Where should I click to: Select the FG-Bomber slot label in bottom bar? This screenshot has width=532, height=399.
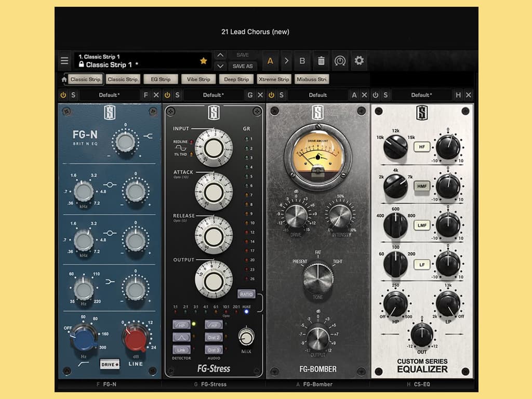(317, 384)
